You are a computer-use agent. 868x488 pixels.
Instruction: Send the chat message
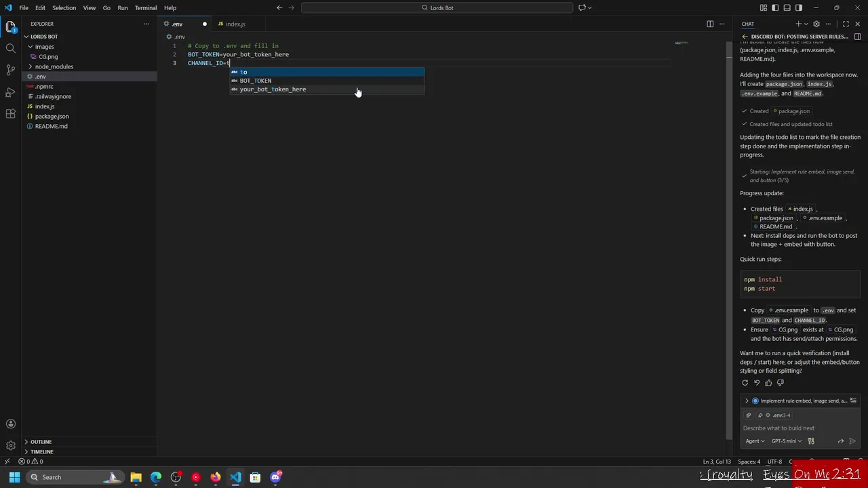pyautogui.click(x=852, y=441)
